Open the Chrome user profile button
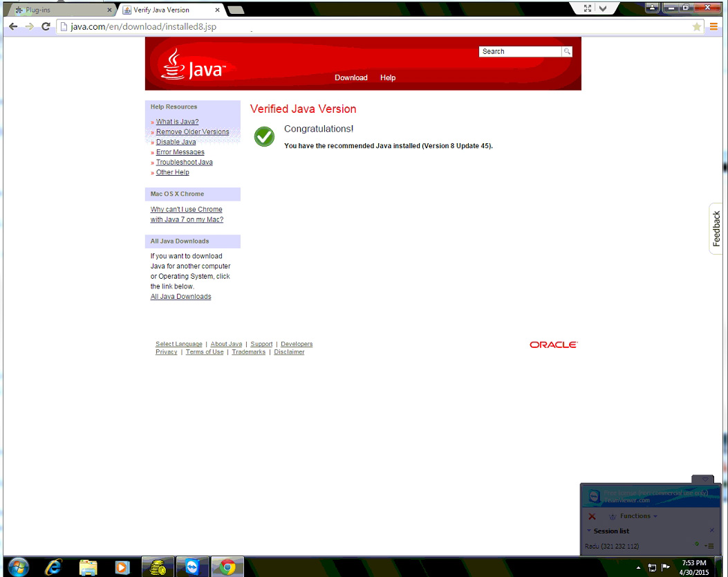Image resolution: width=728 pixels, height=577 pixels. [x=653, y=8]
